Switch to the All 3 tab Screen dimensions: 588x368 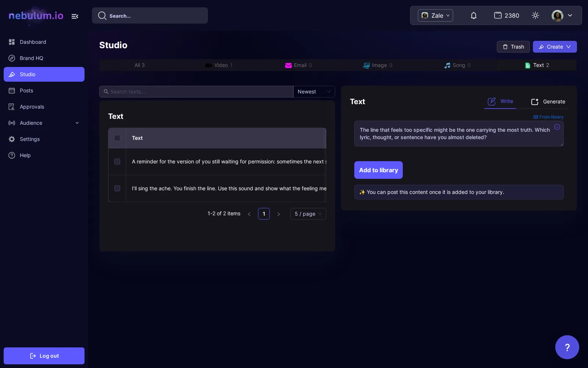click(139, 65)
